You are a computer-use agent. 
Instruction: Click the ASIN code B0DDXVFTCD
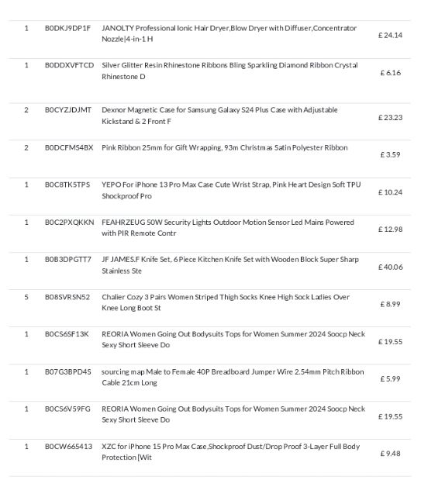tap(70, 65)
